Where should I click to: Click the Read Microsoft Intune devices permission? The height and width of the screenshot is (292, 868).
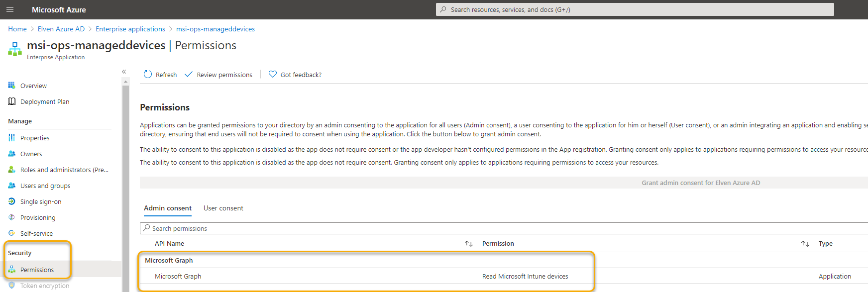pos(525,276)
